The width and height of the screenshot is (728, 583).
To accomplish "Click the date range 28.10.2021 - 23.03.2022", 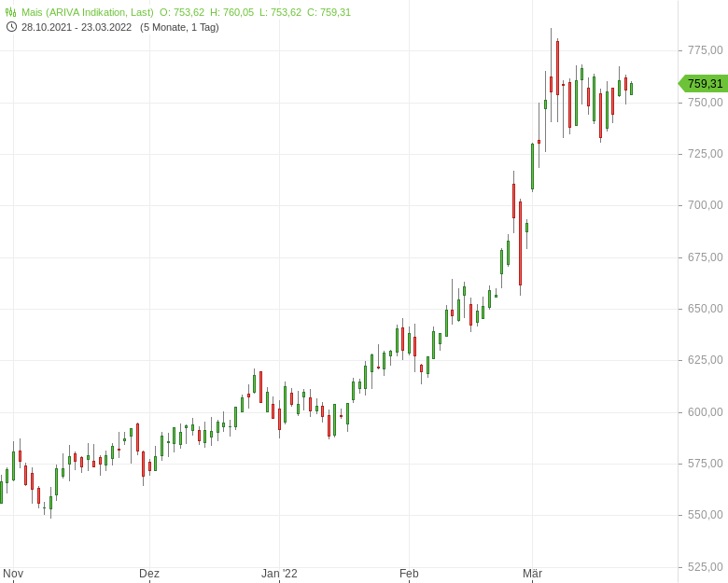I will point(77,27).
